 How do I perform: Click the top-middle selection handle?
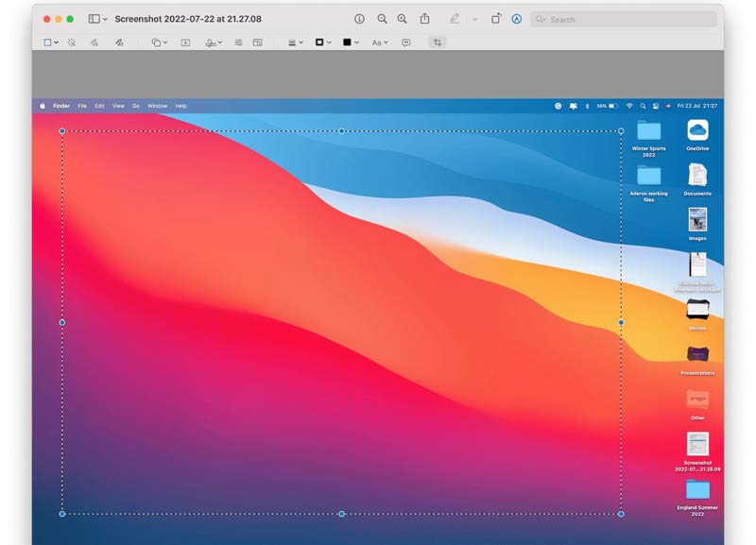click(x=341, y=131)
